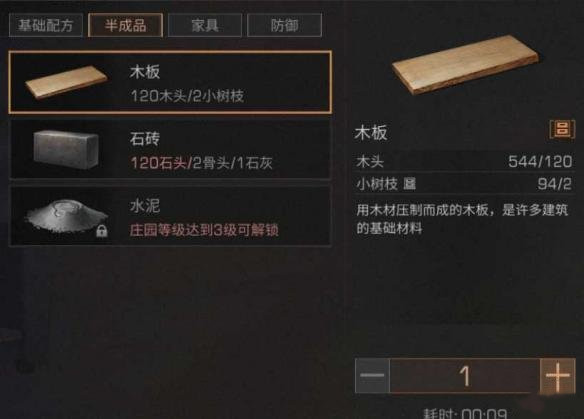
Task: Select the 防御 tab
Action: click(x=284, y=25)
